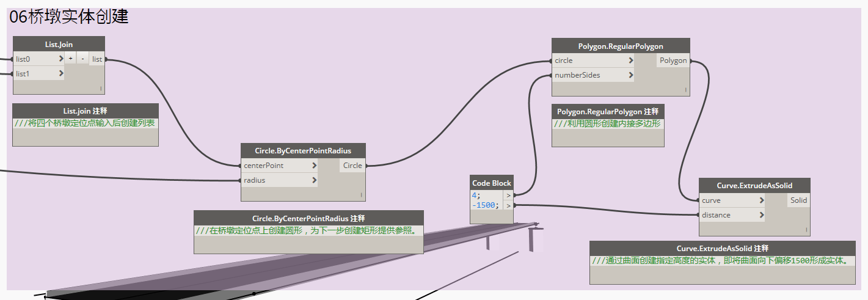Screen dimensions: 868x300
Task: Click the circle input port of Polygon.RegularPolygon
Action: 593,60
